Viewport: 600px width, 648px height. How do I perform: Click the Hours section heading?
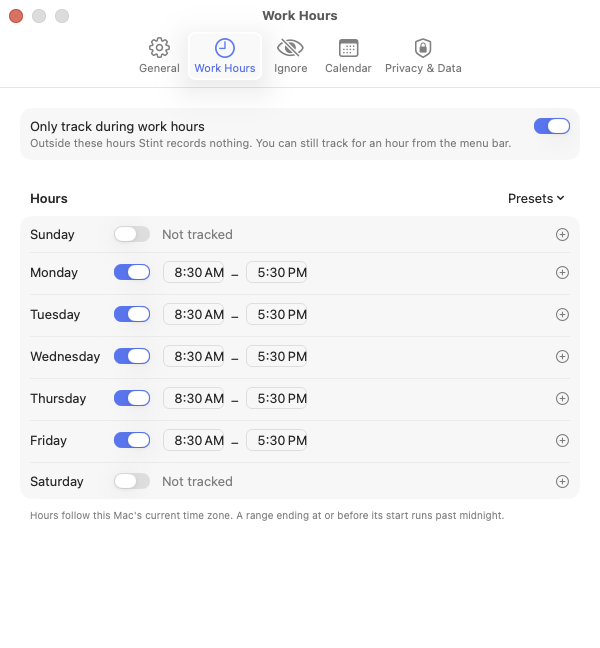pos(49,198)
